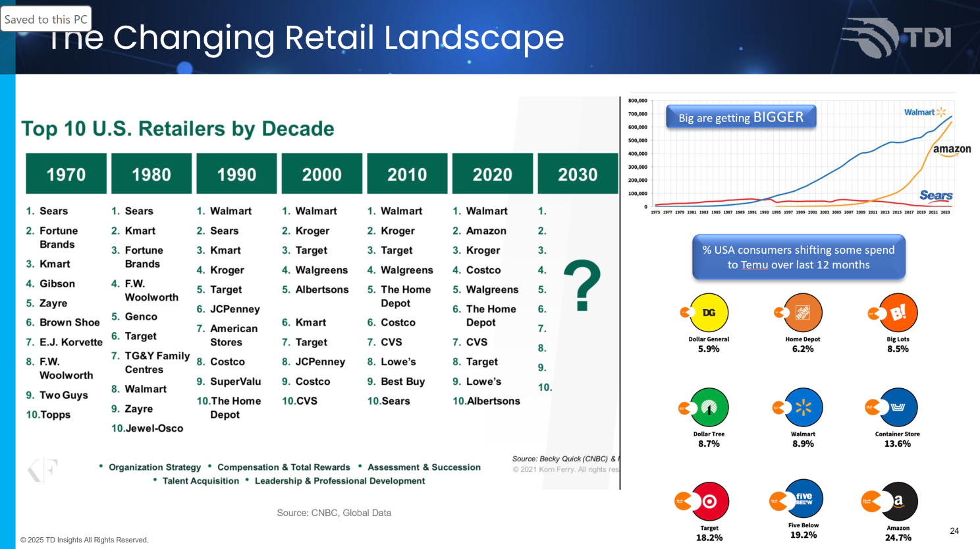Click the Dollar General DG logo
The height and width of the screenshot is (549, 980).
pos(709,312)
